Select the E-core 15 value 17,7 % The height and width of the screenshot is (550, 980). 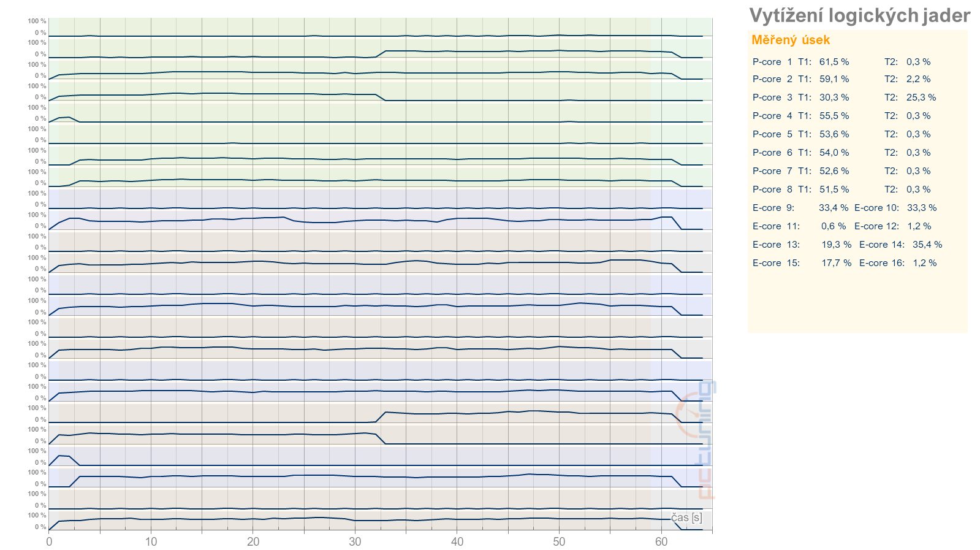pyautogui.click(x=837, y=263)
